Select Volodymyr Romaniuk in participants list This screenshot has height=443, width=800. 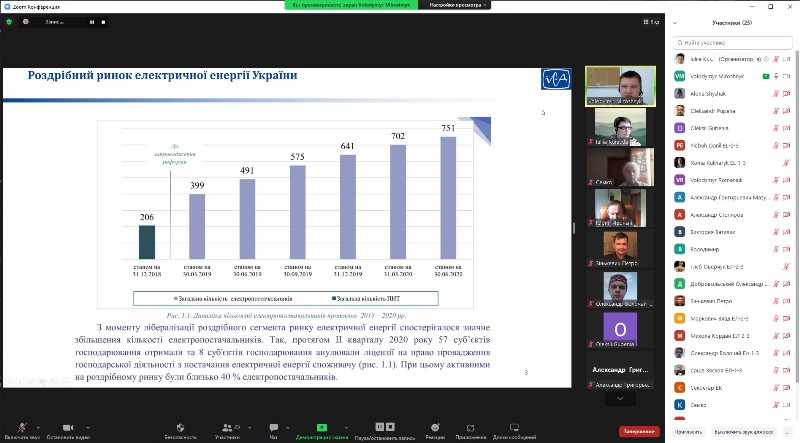[x=732, y=180]
